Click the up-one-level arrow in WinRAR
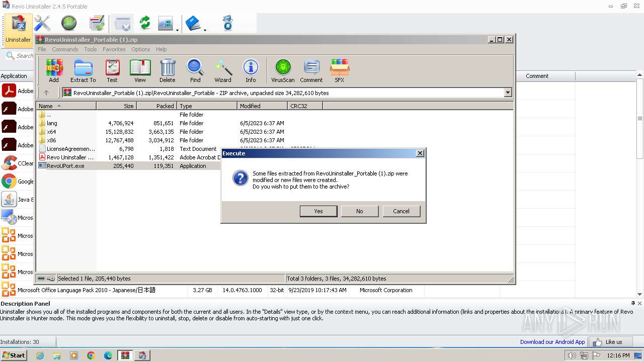Screen dimensions: 644x362 click(46, 93)
